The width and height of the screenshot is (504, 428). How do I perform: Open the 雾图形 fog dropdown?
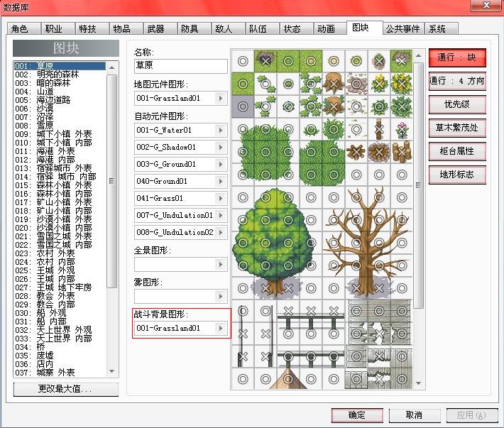[x=221, y=296]
